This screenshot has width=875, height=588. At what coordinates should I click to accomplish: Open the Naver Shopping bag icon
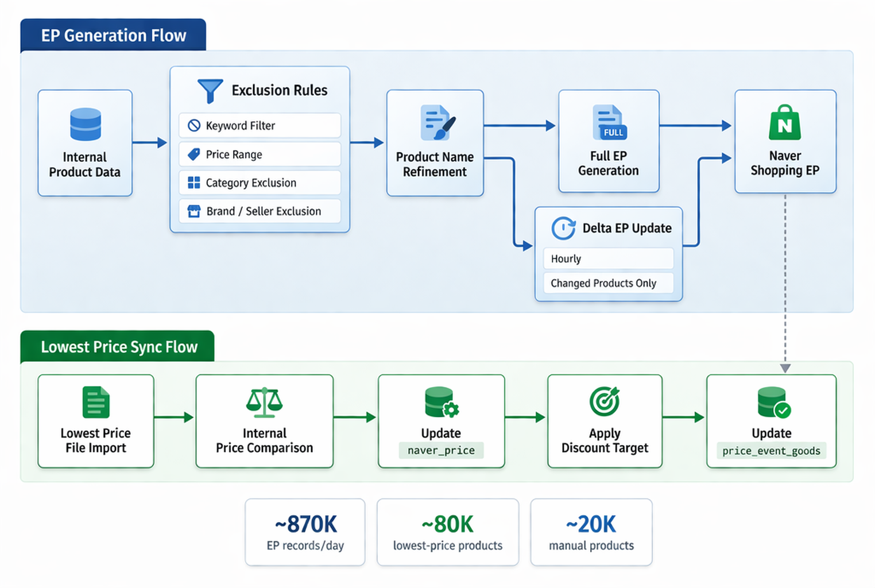tap(784, 123)
